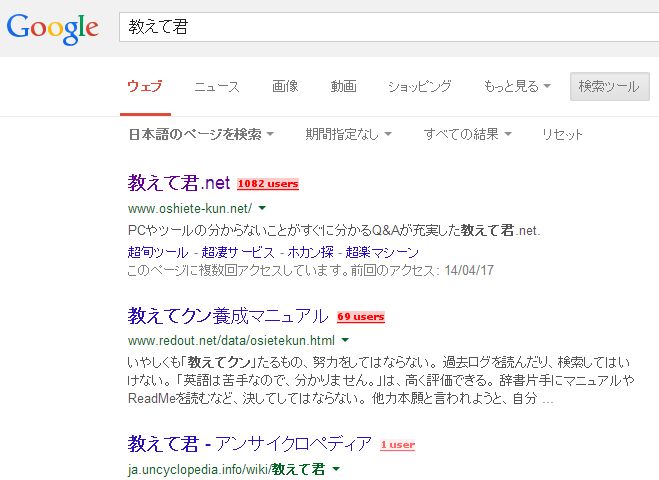659x480 pixels.
Task: Click the snippet line starting ReadMeを読むなど
Action: [340, 398]
